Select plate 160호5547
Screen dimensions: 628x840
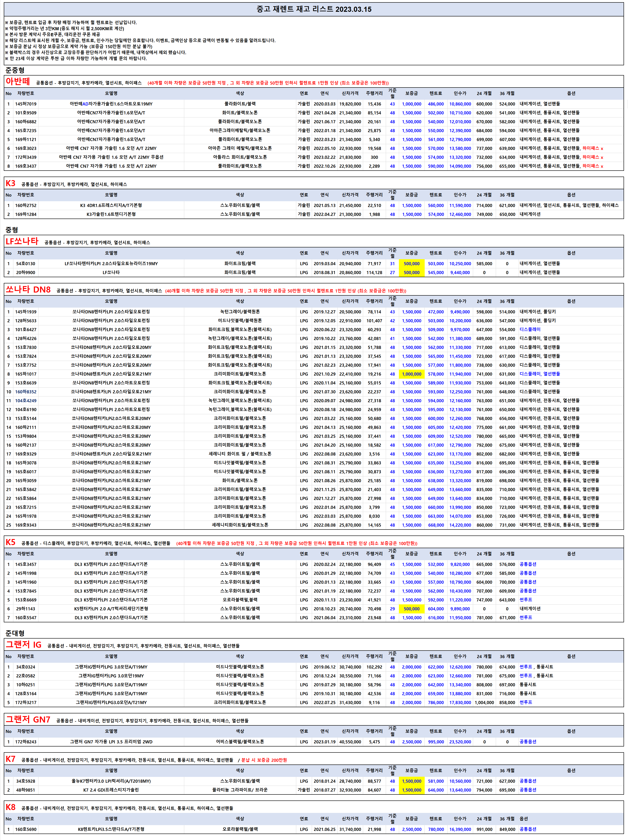pos(26,618)
